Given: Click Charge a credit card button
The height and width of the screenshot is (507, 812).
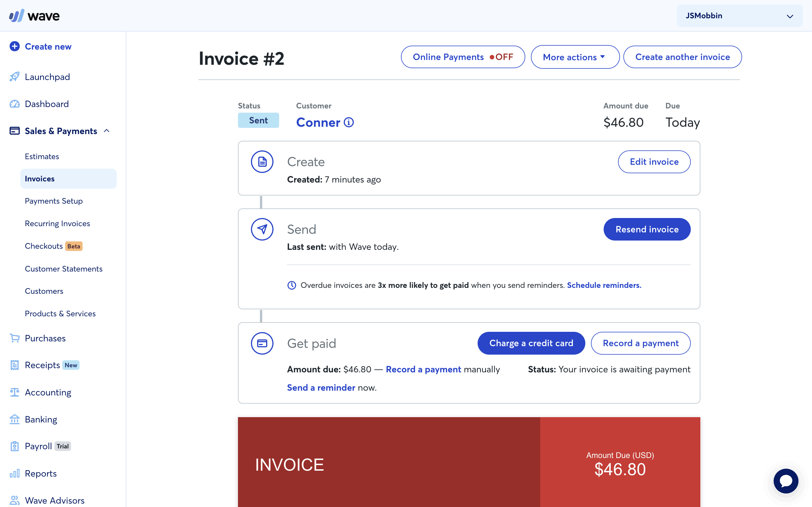Looking at the screenshot, I should click(531, 343).
